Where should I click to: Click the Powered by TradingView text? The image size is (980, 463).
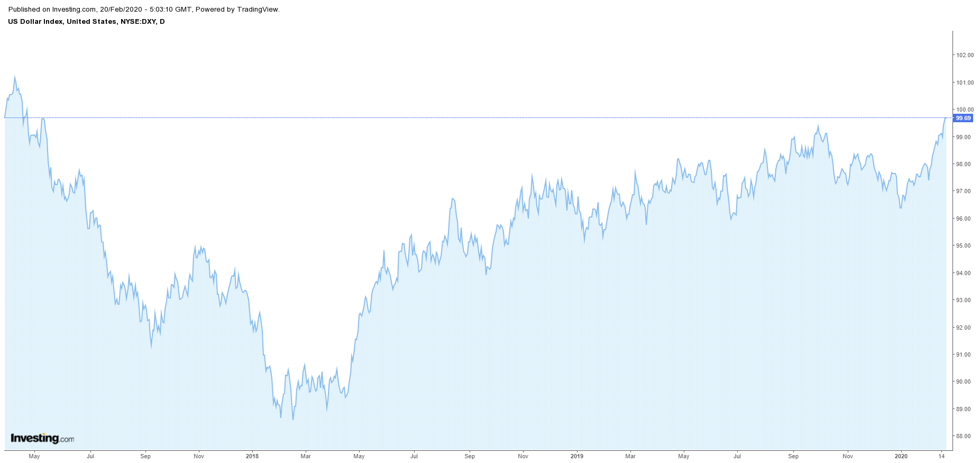(x=237, y=9)
